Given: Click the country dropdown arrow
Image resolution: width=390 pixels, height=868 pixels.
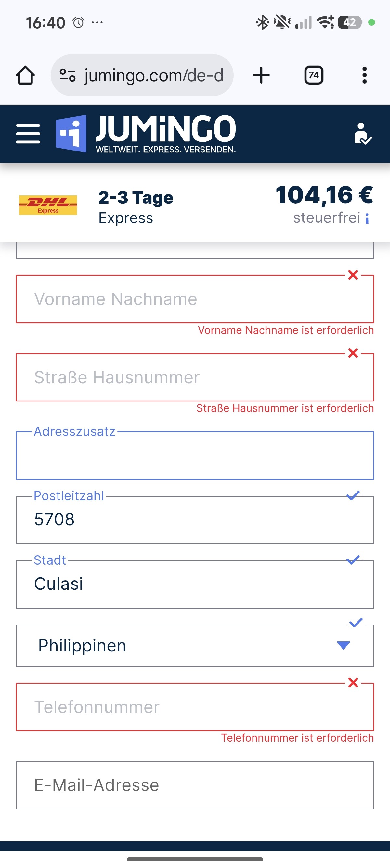Looking at the screenshot, I should [x=343, y=645].
